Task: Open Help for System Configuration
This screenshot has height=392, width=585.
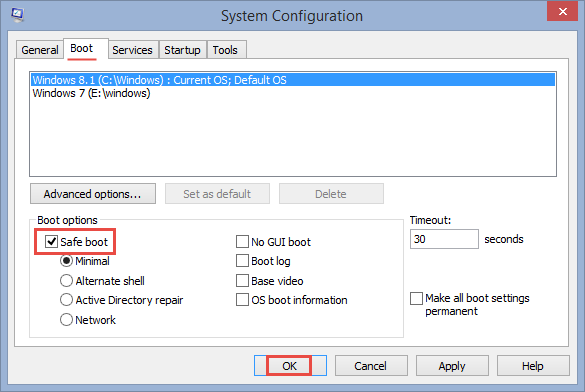Action: [533, 366]
